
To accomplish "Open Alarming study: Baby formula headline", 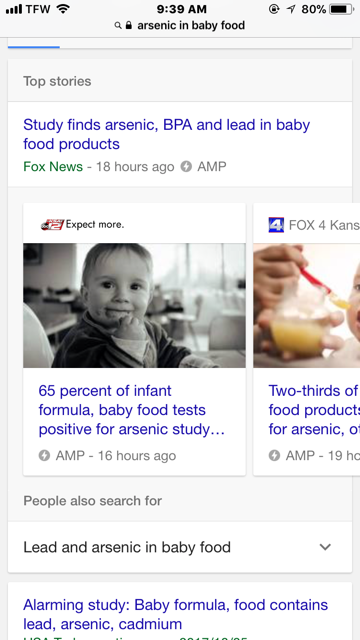I will coord(176,614).
